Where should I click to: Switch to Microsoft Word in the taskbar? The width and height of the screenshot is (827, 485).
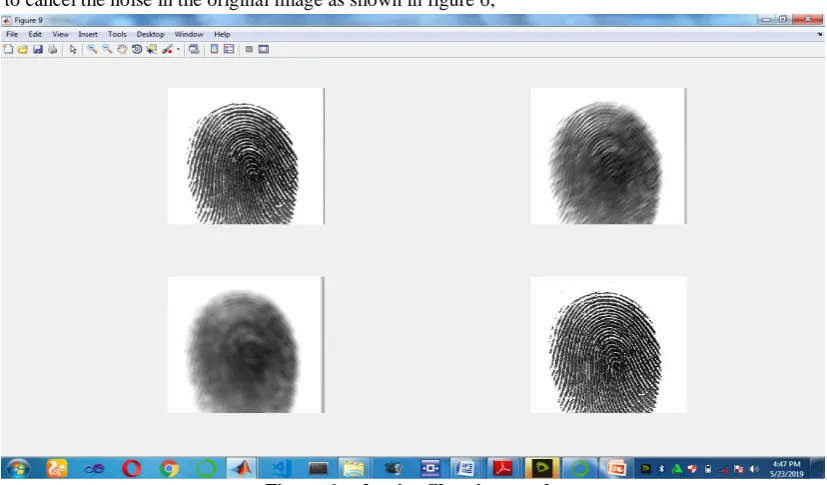point(465,468)
